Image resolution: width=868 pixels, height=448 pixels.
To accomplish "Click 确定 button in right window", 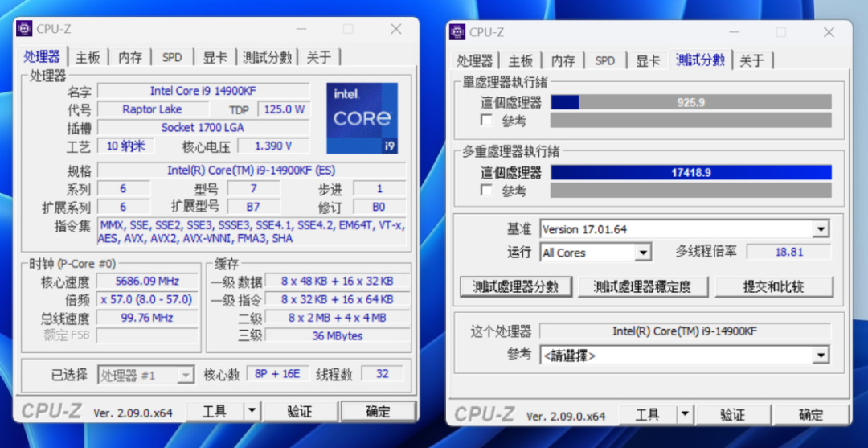I will [812, 414].
